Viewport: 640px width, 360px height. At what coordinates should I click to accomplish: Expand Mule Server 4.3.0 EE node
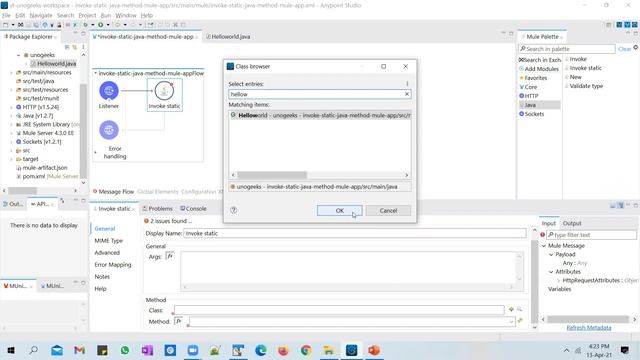click(11, 133)
